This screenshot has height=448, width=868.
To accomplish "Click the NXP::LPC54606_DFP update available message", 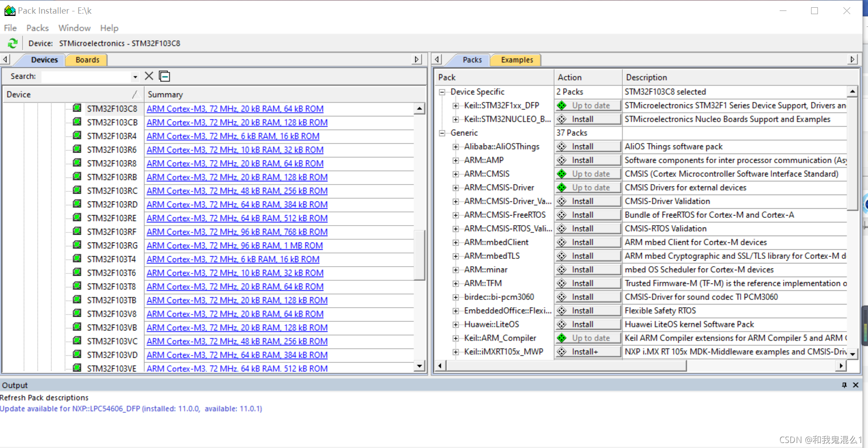I will [x=131, y=409].
